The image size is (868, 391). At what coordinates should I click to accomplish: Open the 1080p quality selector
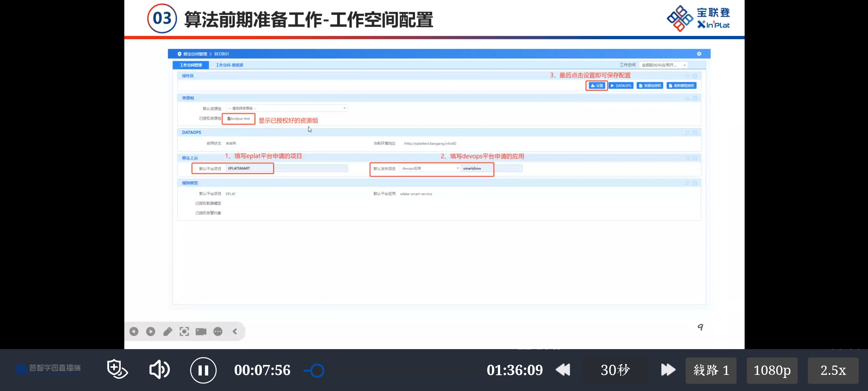[772, 371]
